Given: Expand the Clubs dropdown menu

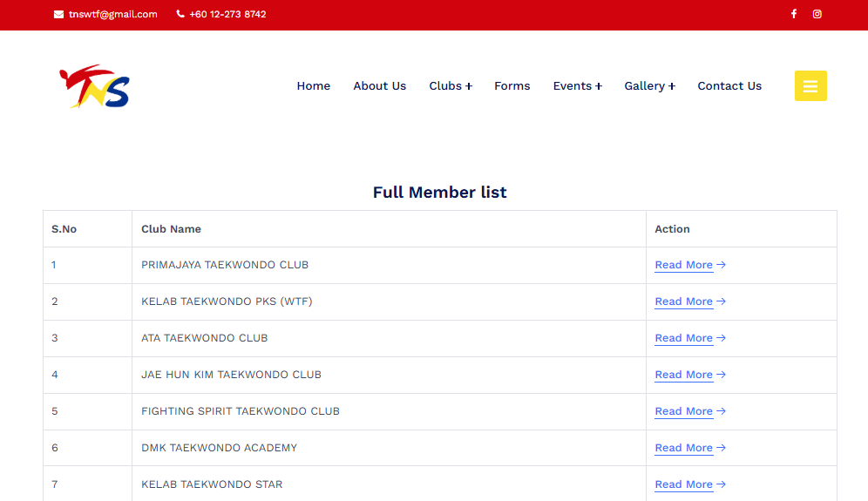Looking at the screenshot, I should (451, 85).
